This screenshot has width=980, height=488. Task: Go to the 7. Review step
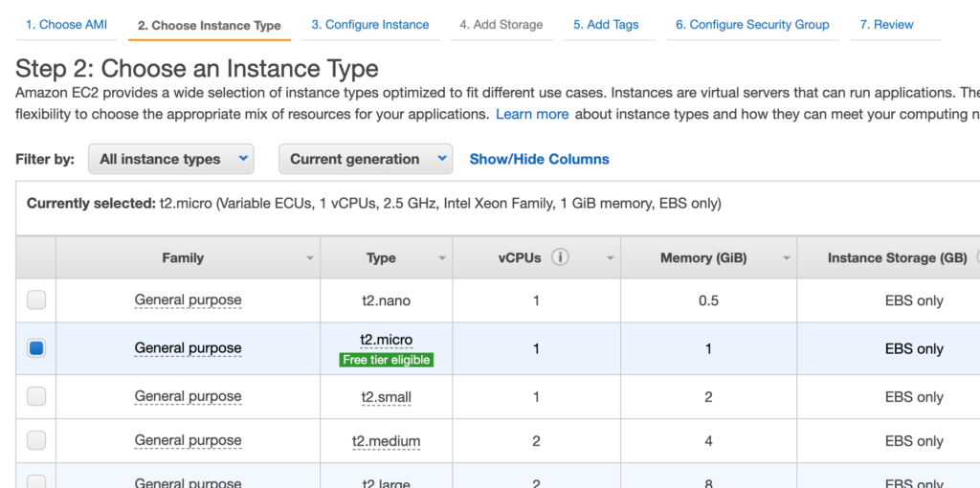886,24
